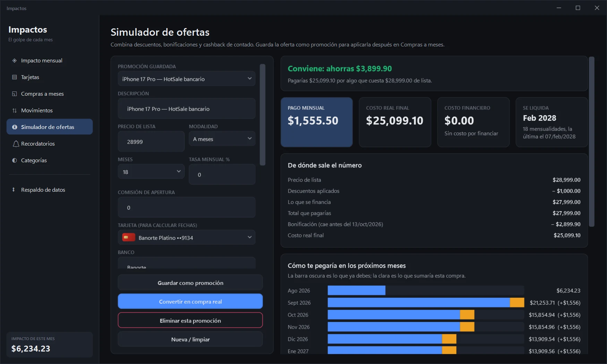This screenshot has width=607, height=364.
Task: Click the Tasa mensual % field
Action: point(222,174)
